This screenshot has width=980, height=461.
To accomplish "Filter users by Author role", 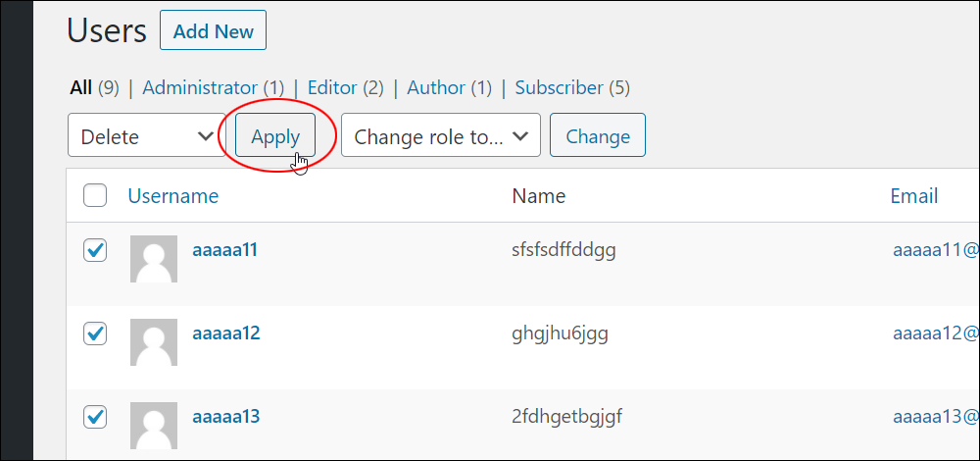I will [436, 88].
